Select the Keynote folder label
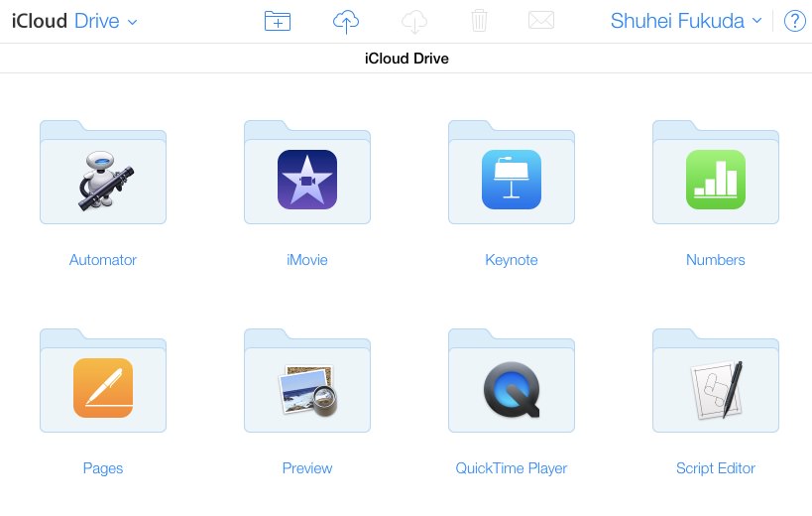 [x=512, y=260]
